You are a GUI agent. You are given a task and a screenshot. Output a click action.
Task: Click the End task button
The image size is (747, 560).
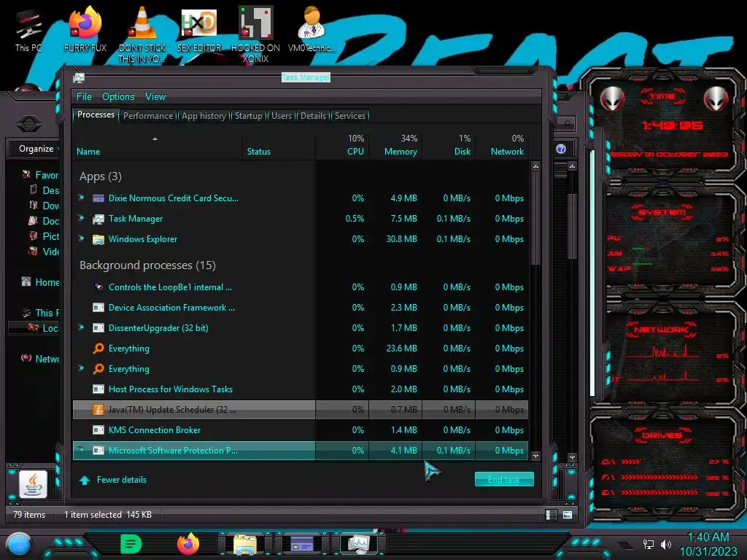[x=504, y=480]
